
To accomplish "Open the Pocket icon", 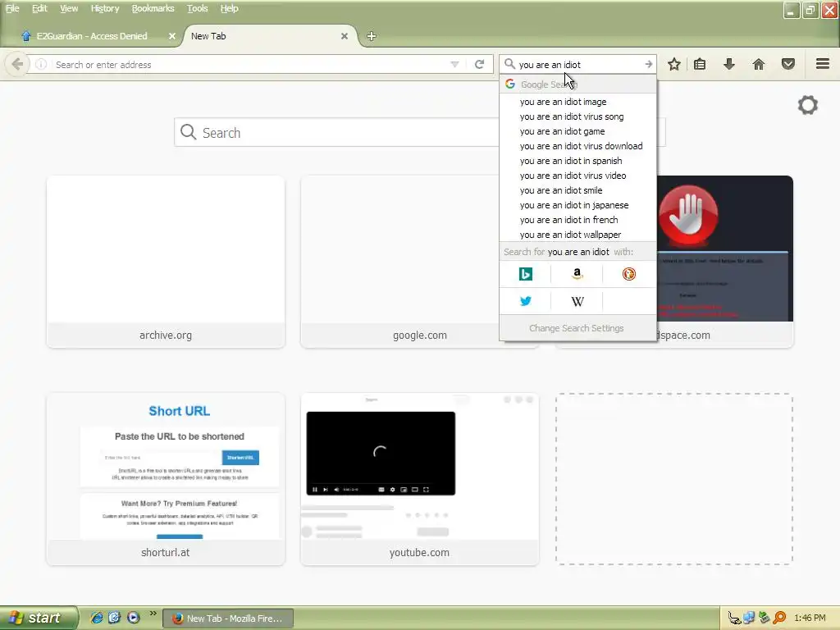I will coord(788,64).
